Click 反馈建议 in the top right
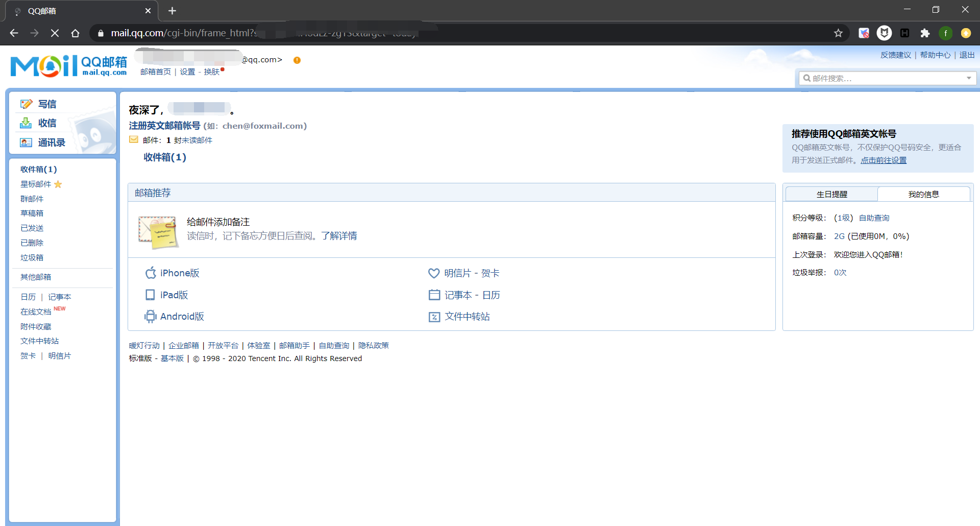This screenshot has width=980, height=526. point(896,55)
